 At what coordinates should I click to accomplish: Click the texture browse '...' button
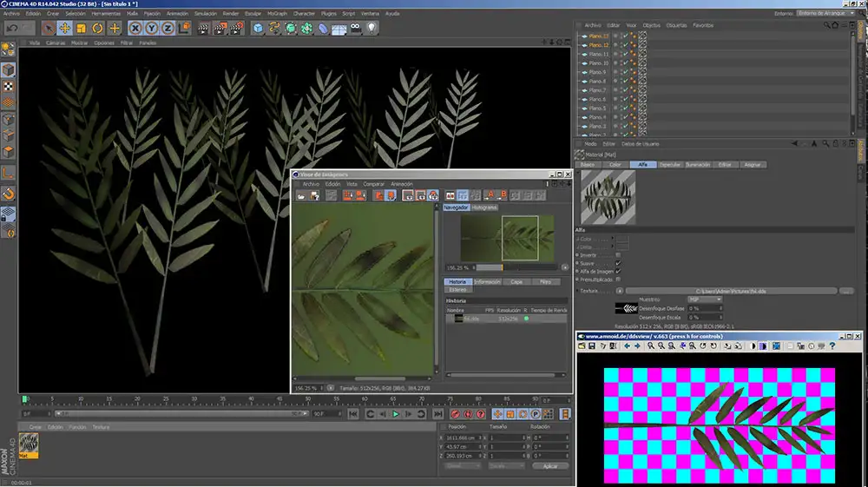[846, 291]
